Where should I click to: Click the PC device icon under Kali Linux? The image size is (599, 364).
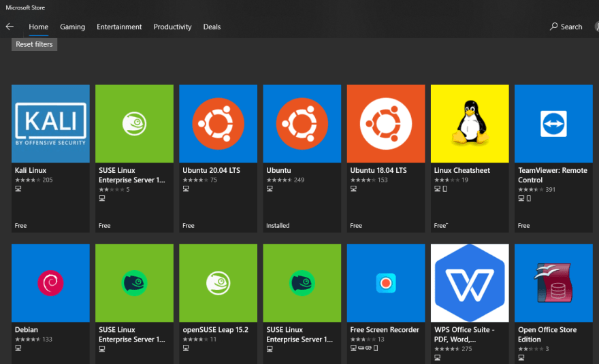point(18,188)
